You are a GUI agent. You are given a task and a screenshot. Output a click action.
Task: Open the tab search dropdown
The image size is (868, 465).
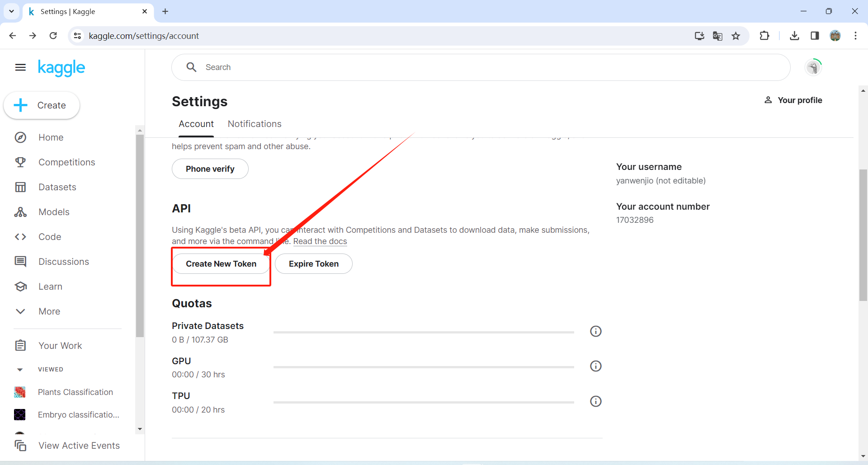(x=11, y=11)
